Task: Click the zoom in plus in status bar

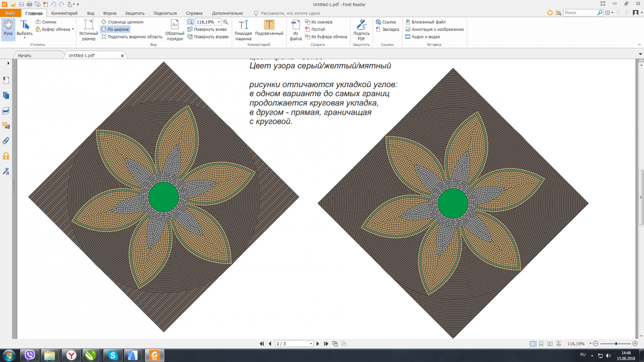Action: click(635, 344)
